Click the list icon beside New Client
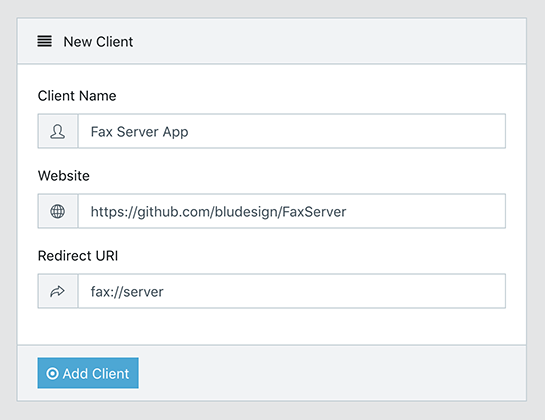 [x=44, y=41]
